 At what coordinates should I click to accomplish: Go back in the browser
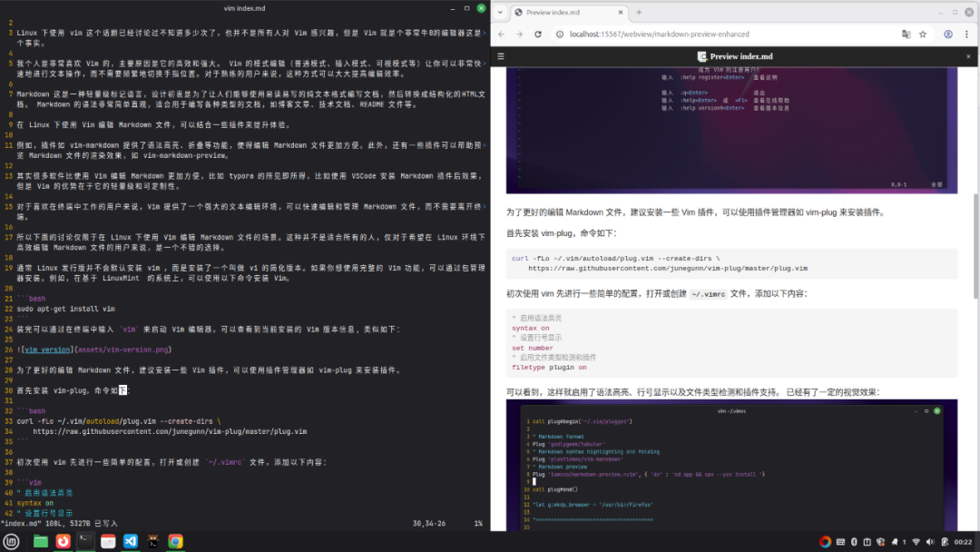(501, 34)
